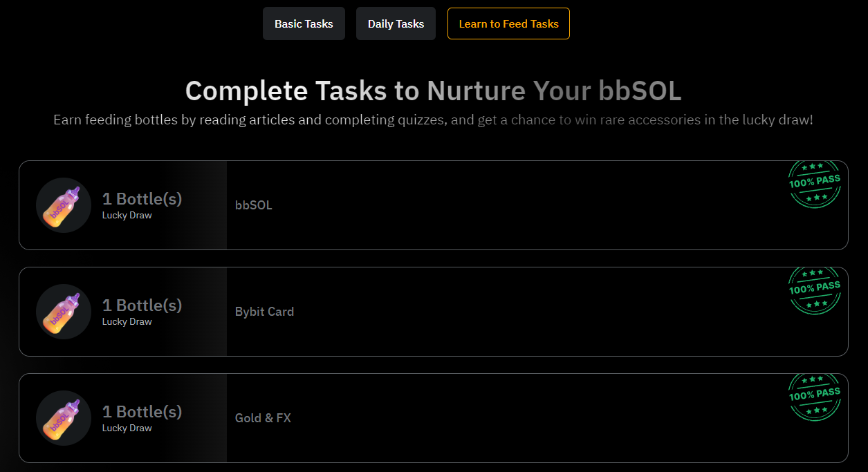Click the 1 Bottle(s) reward on the Bybit Card task

click(x=142, y=305)
